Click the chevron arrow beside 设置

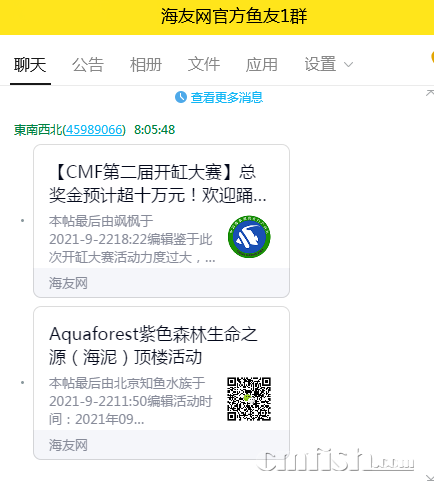[x=348, y=65]
